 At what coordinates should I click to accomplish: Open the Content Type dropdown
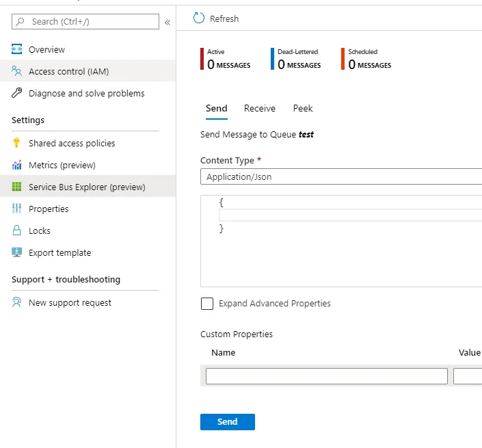pos(340,177)
